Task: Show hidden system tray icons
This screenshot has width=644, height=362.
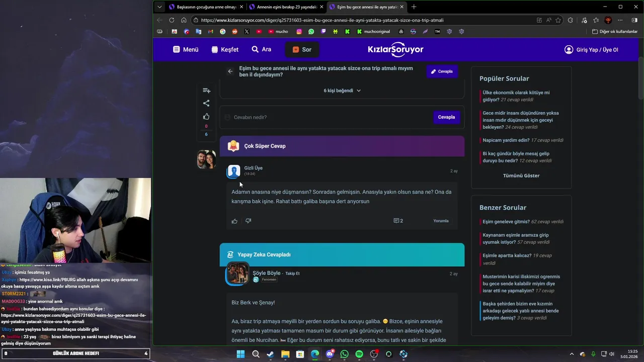Action: click(572, 354)
